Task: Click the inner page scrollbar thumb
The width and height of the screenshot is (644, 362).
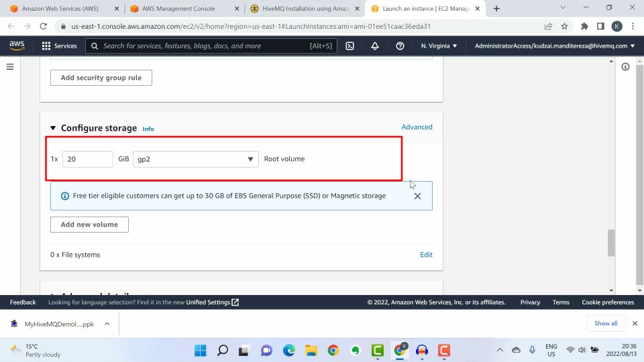Action: point(611,243)
